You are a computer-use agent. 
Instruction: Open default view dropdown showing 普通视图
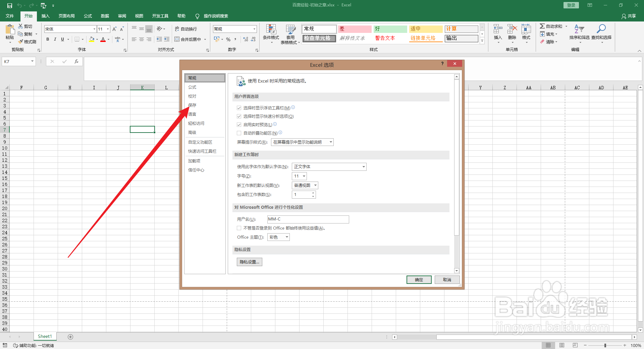pos(305,186)
